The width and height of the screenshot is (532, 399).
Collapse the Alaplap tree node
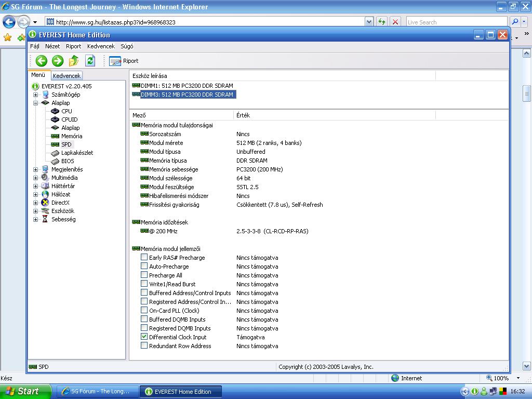point(35,103)
